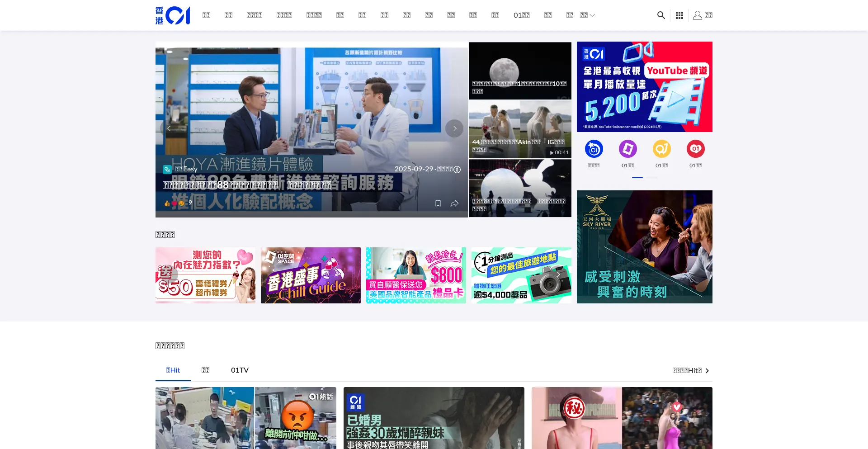Open the purple 01 frame circle icon

coord(627,149)
